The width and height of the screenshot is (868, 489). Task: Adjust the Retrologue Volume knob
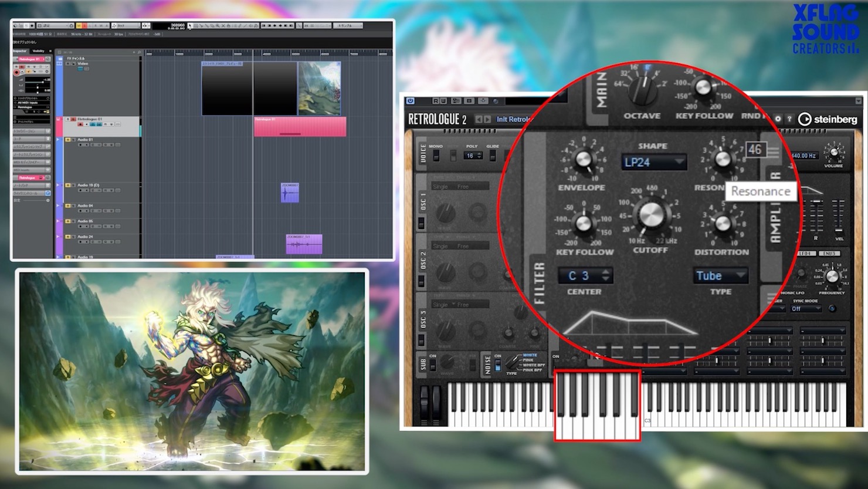833,153
